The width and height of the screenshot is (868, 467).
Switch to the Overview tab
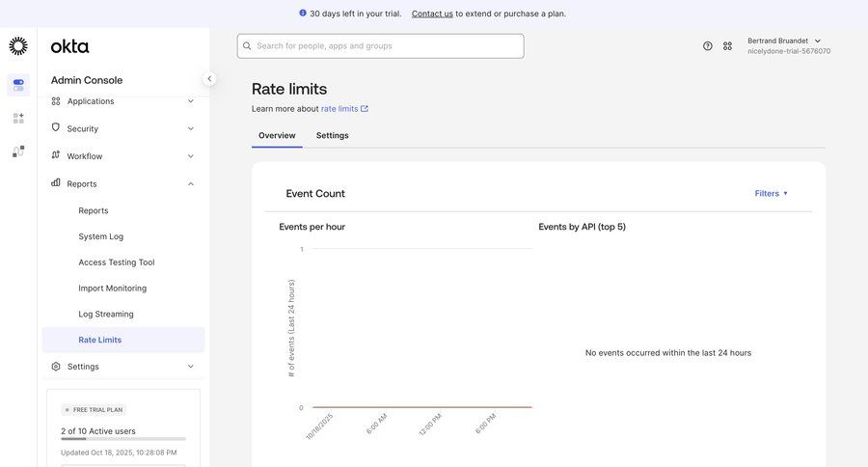click(277, 136)
